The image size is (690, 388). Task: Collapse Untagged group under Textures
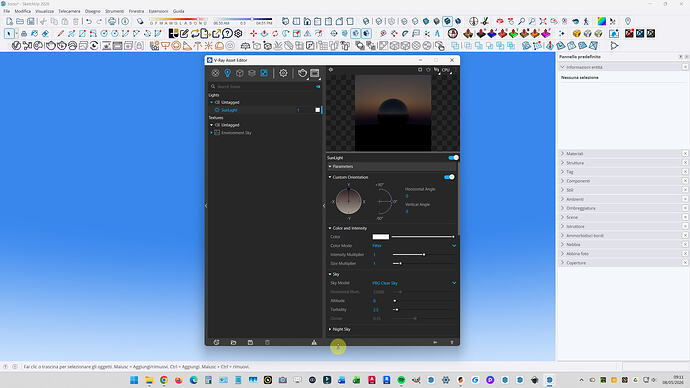pyautogui.click(x=211, y=125)
